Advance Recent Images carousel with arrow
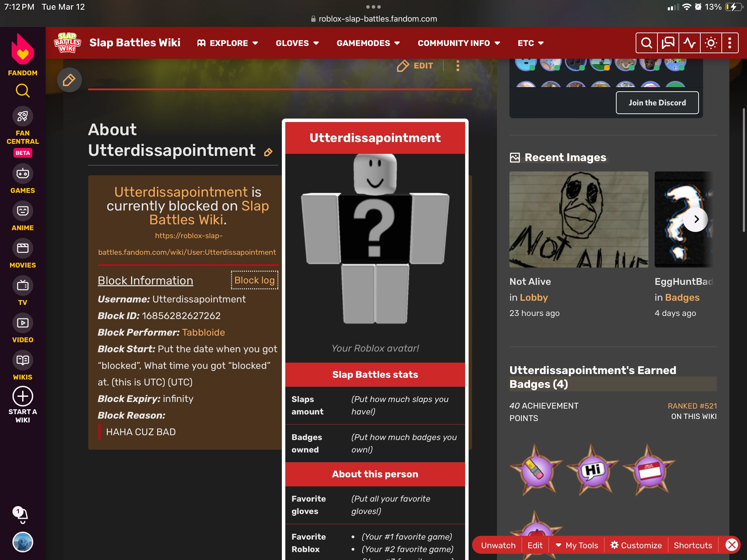 (696, 219)
